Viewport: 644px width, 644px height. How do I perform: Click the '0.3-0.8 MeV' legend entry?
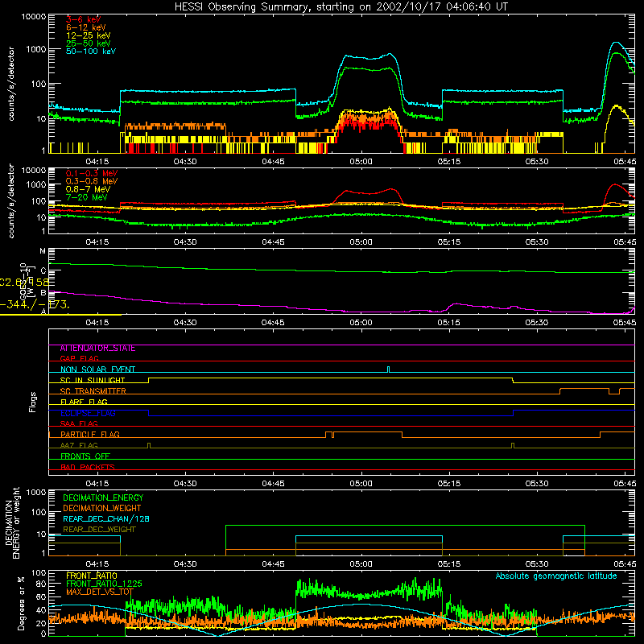[x=92, y=181]
